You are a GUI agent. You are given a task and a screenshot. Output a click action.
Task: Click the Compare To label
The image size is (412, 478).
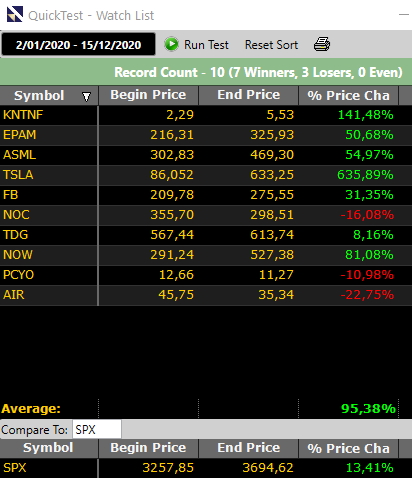[x=35, y=430]
